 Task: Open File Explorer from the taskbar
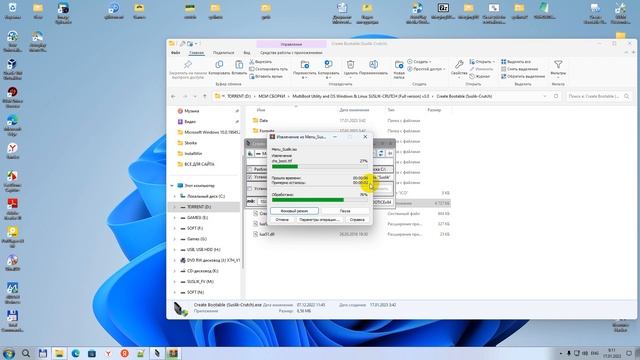59,353
